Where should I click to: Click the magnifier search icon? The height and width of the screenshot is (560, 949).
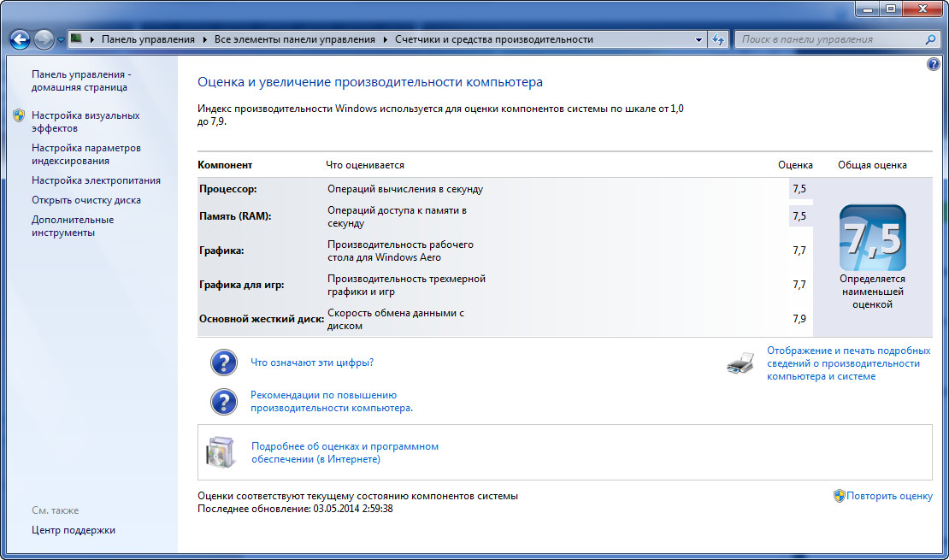[931, 39]
